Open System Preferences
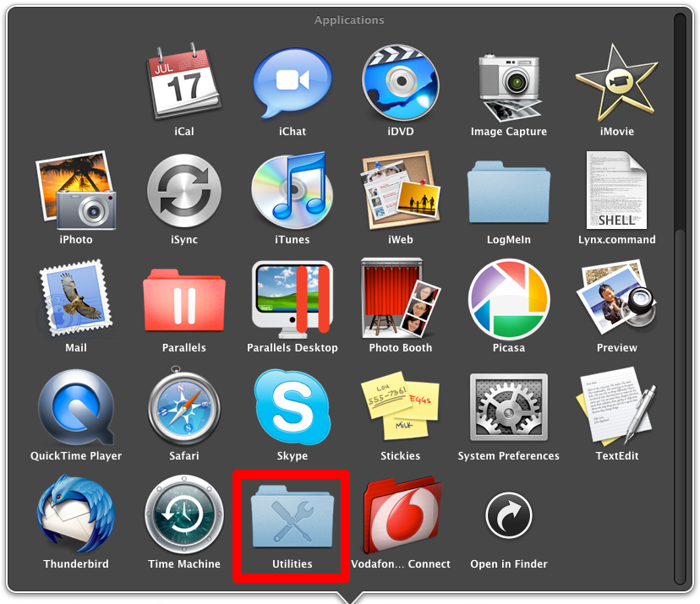700x604 pixels. pyautogui.click(x=509, y=407)
